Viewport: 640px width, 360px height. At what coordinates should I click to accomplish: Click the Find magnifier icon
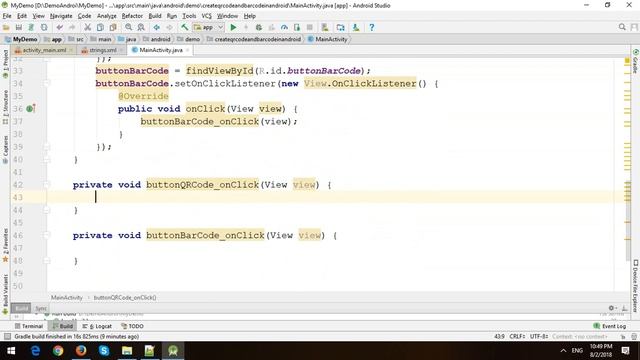[129, 27]
